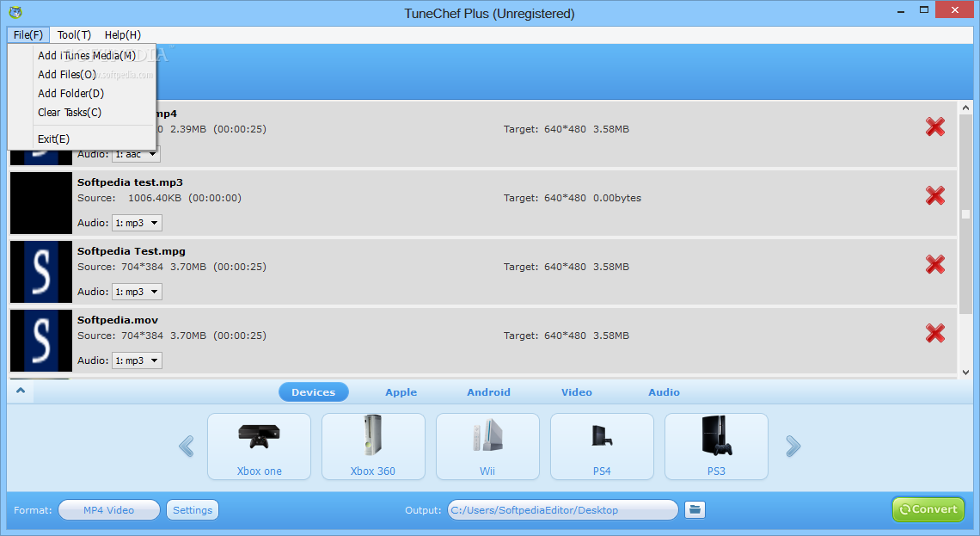Screen dimensions: 980x536
Task: Click thumbnail of Softpedia.mov
Action: tap(41, 341)
